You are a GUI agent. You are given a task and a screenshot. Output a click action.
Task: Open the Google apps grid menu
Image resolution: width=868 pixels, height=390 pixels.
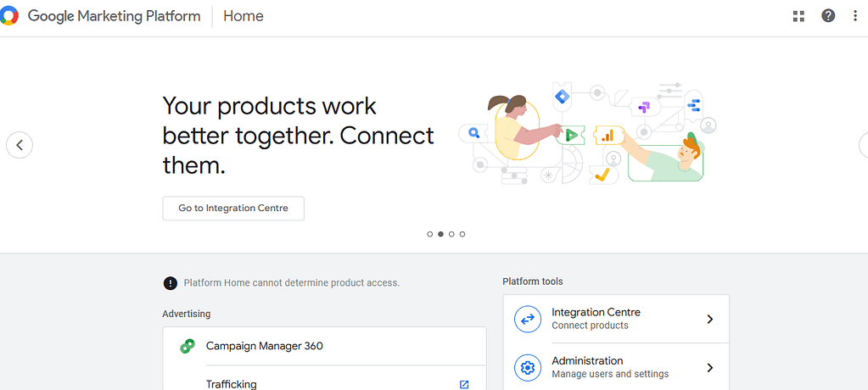coord(798,16)
